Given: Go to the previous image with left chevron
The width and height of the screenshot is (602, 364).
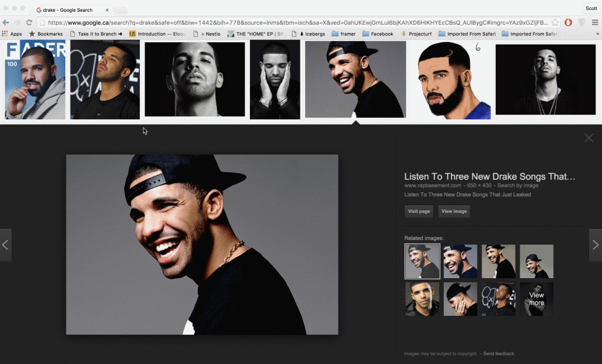Looking at the screenshot, I should click(5, 245).
